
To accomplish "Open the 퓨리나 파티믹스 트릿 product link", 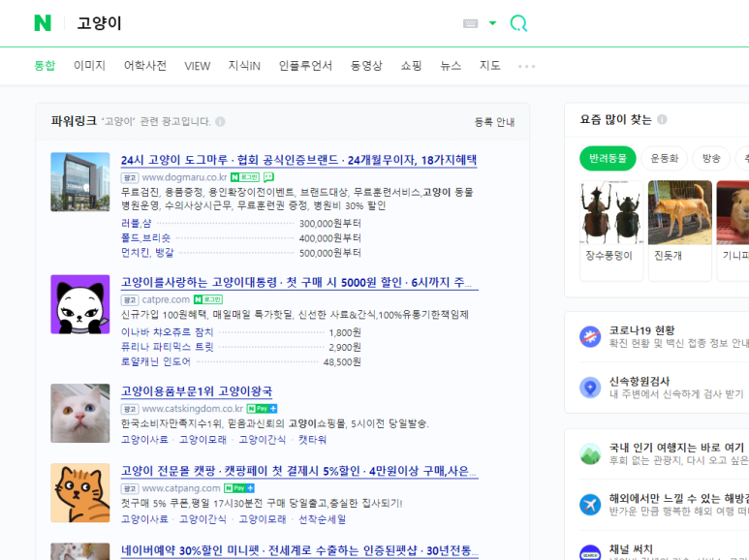I will (x=168, y=347).
